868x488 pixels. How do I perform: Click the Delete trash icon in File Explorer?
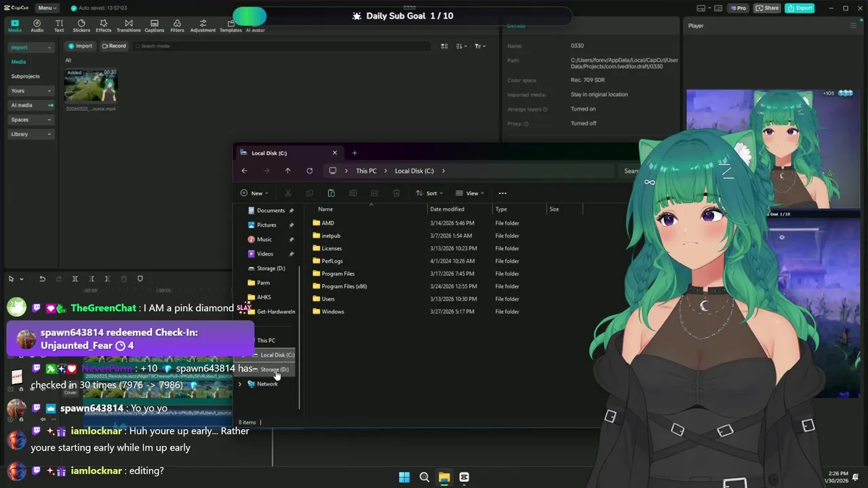pyautogui.click(x=396, y=193)
